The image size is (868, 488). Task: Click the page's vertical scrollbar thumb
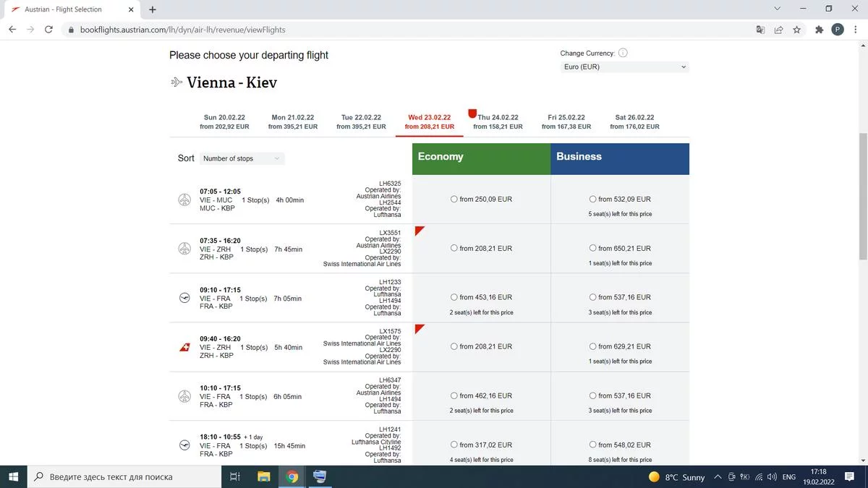863,197
